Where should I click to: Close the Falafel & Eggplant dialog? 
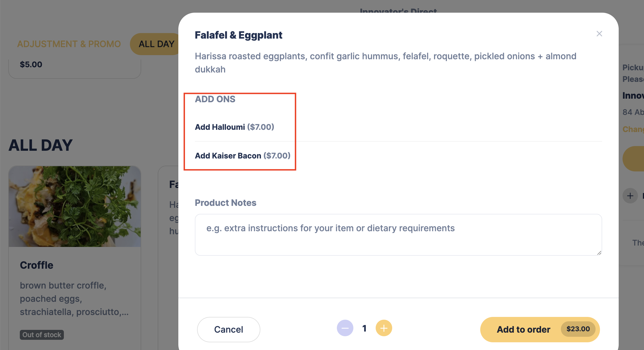click(x=599, y=34)
